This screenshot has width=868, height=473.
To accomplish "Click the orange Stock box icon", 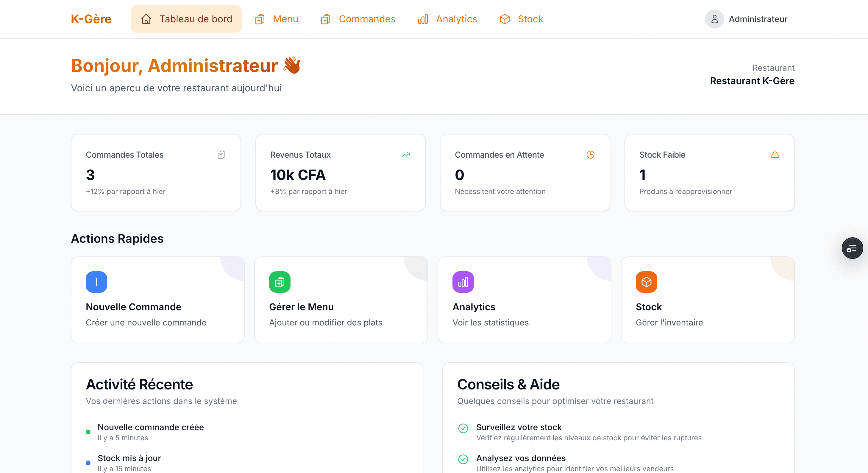I will tap(646, 282).
